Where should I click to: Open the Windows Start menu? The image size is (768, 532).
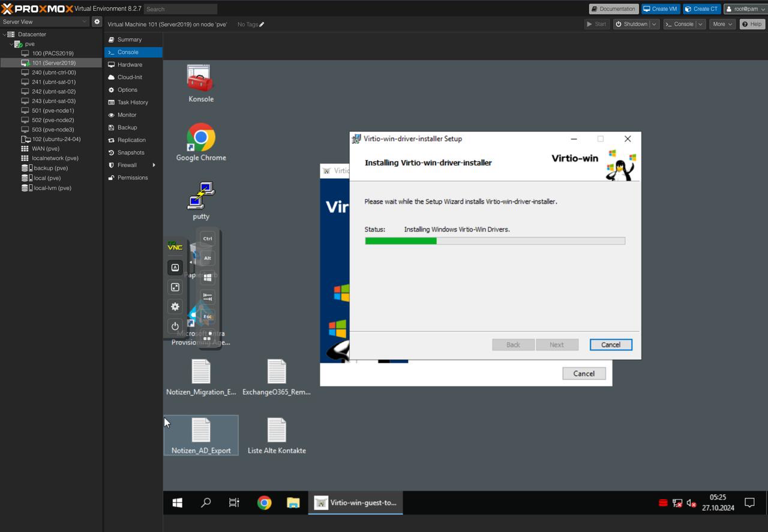(178, 503)
